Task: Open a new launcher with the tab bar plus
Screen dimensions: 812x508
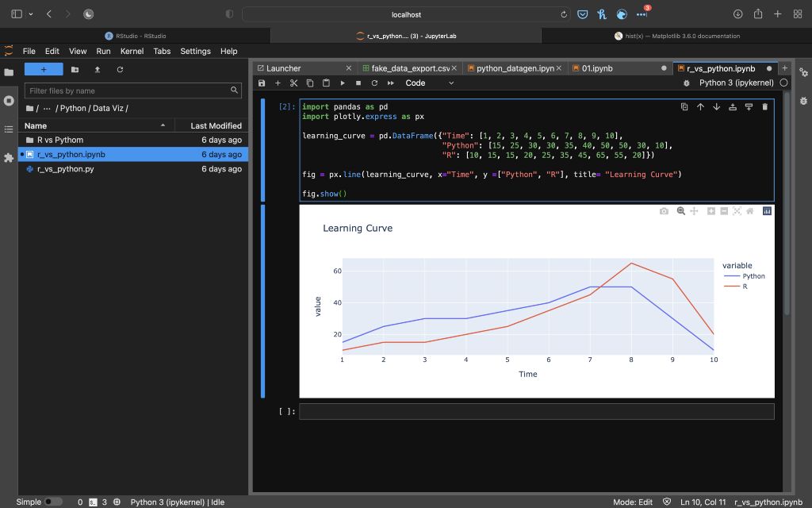Action: pos(784,68)
